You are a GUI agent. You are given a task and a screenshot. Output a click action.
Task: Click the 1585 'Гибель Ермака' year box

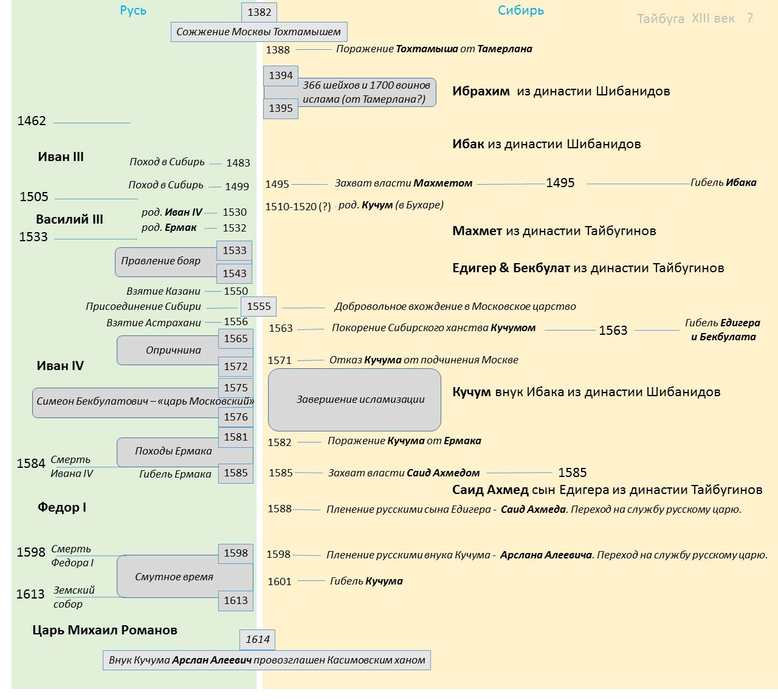coord(236,473)
